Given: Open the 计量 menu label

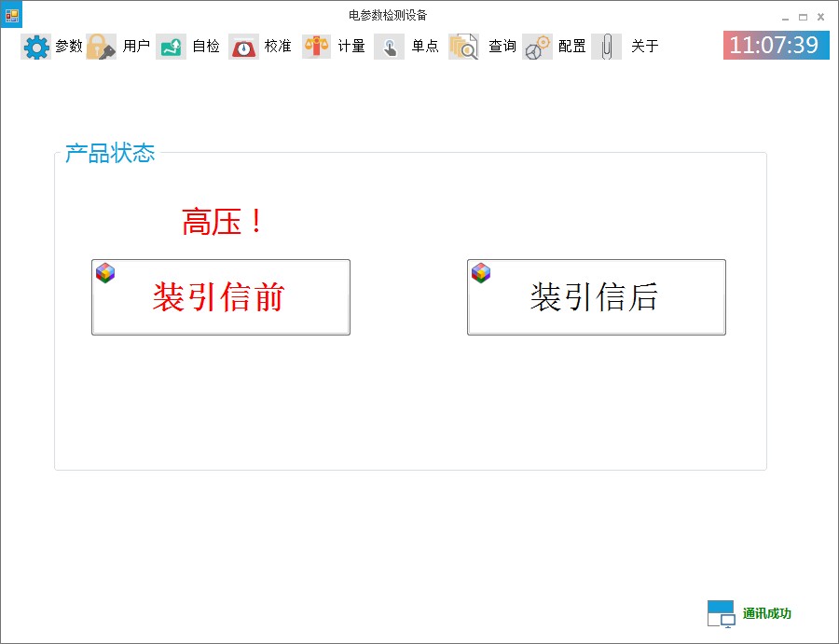Looking at the screenshot, I should tap(351, 46).
